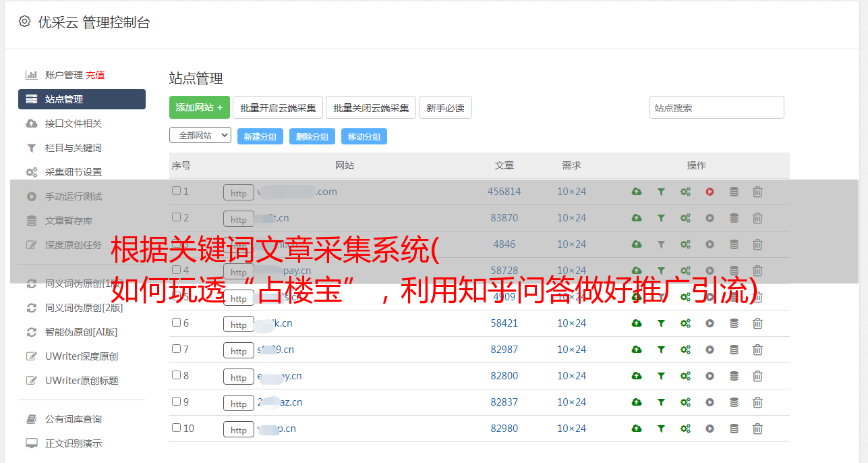Click cloud upload icon in row 6
The height and width of the screenshot is (463, 868).
636,323
